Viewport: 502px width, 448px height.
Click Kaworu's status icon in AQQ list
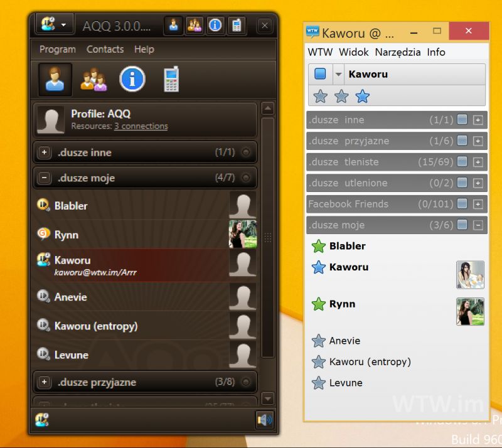click(x=43, y=259)
